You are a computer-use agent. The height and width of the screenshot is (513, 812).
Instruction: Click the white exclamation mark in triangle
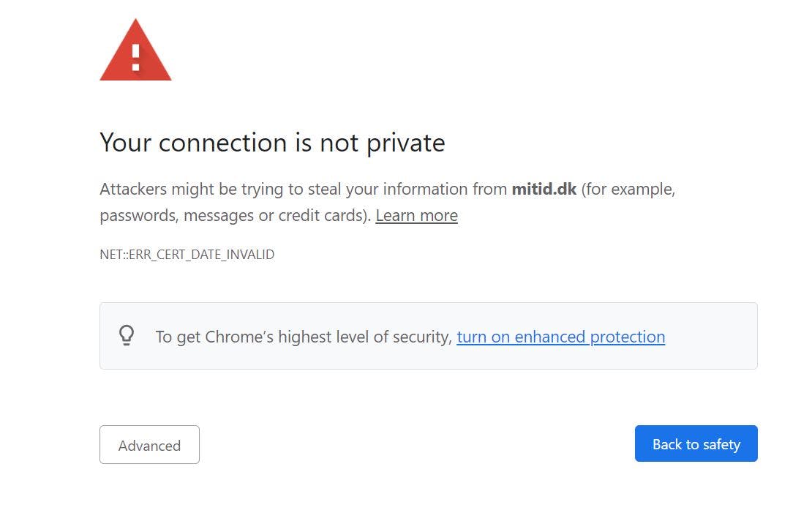tap(135, 56)
